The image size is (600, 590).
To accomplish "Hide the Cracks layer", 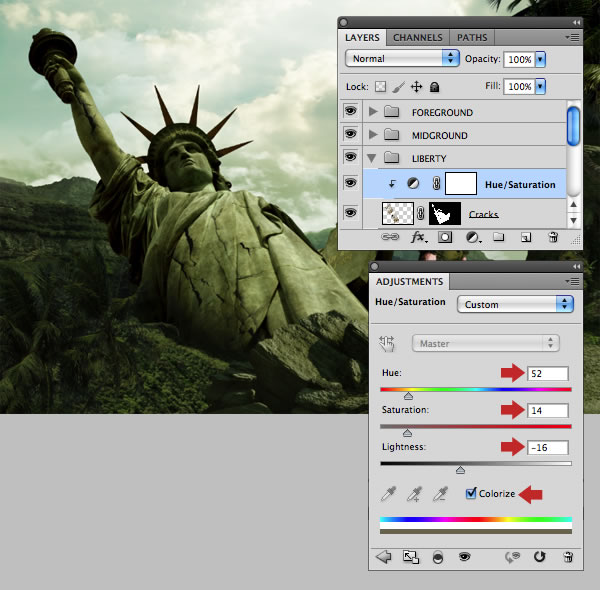I will pyautogui.click(x=350, y=213).
